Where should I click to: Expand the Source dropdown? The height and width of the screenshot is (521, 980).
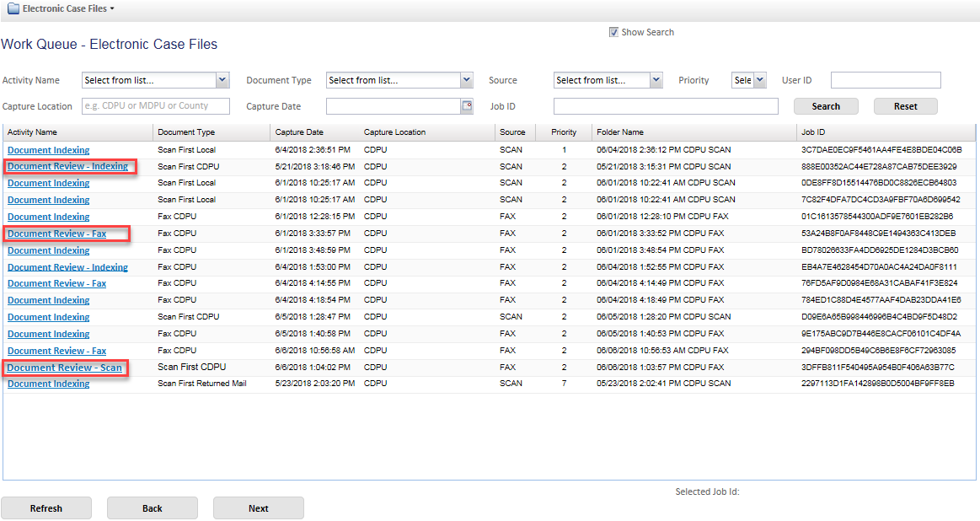656,80
